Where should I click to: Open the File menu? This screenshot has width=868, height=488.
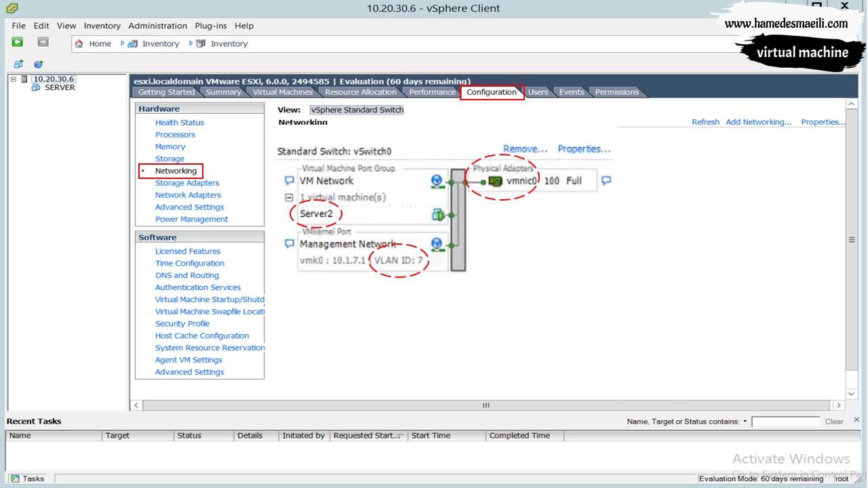18,26
